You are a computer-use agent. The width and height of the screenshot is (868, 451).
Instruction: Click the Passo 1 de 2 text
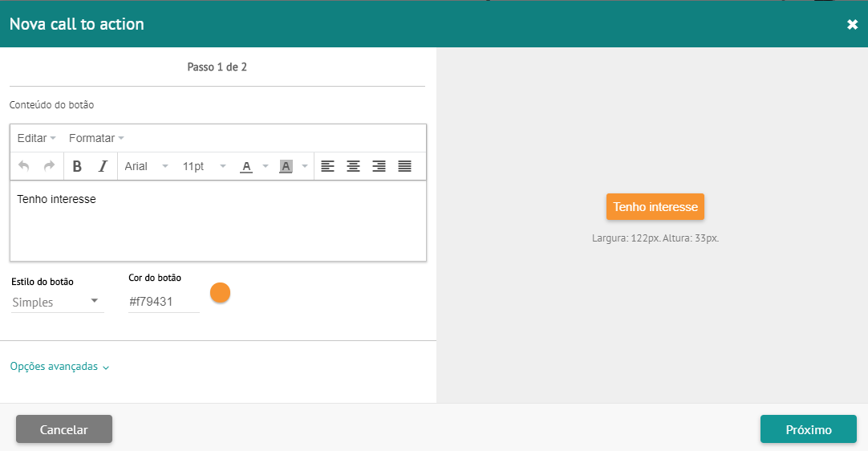pyautogui.click(x=217, y=67)
